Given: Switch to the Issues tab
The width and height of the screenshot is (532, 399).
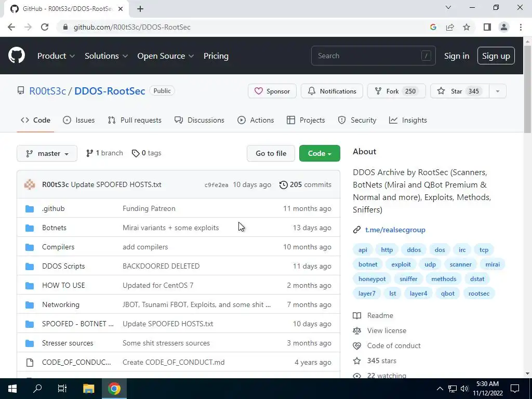Looking at the screenshot, I should [79, 120].
